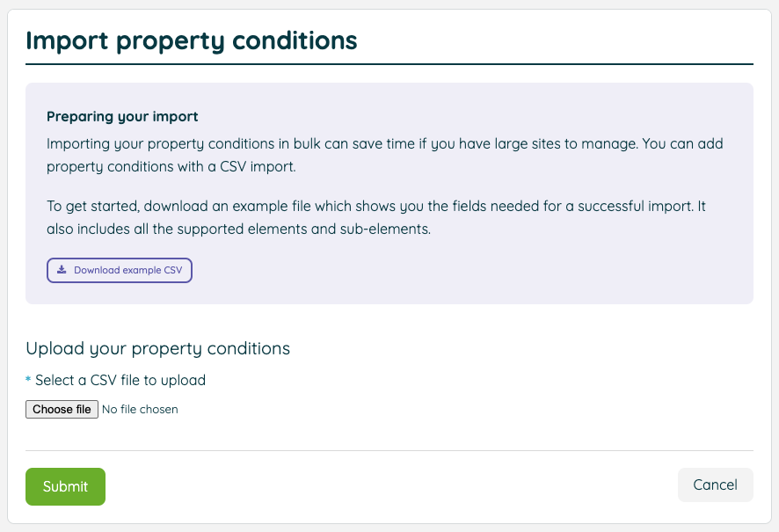Click the divider line above Submit
The width and height of the screenshot is (779, 532).
389,451
